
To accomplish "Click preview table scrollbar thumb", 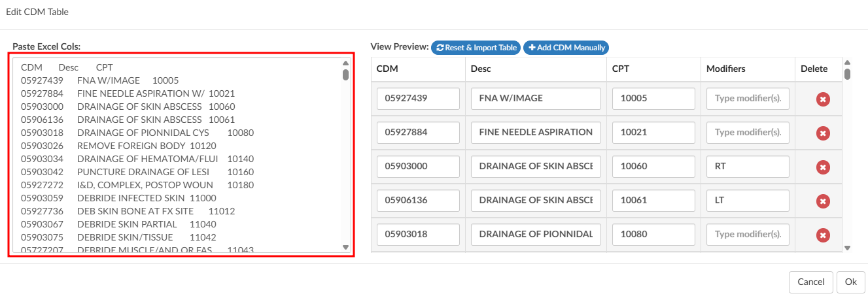I will click(x=847, y=74).
